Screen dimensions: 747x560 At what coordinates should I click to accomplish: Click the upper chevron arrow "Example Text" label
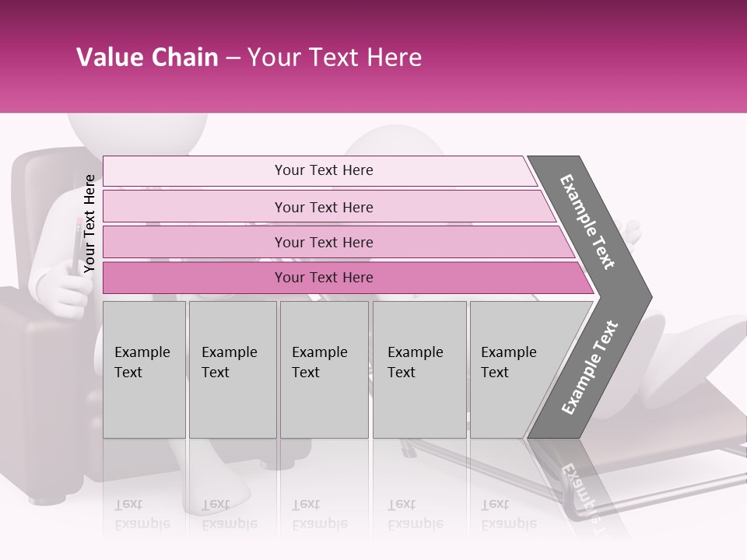click(x=587, y=222)
